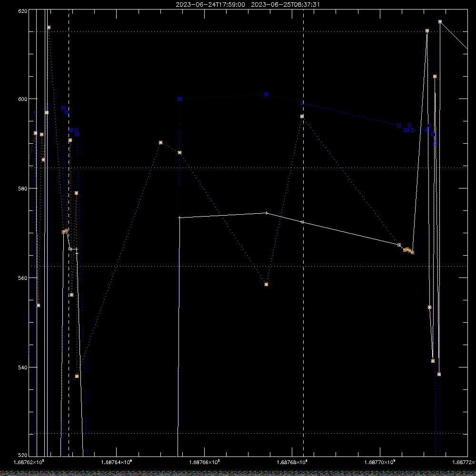The width and height of the screenshot is (476, 476).
Task: Select the blue square marker peaking near 601
Action: (266, 94)
